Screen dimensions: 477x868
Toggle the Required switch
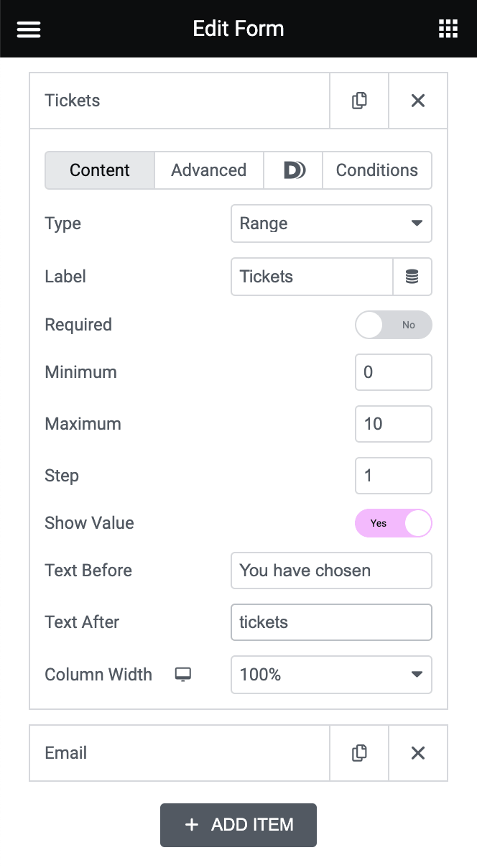click(x=394, y=325)
